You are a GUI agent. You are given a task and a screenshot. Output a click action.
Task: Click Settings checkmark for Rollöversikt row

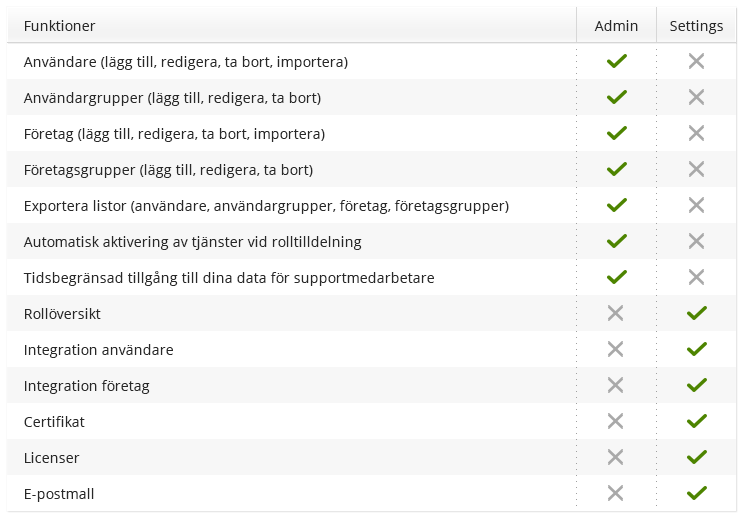point(697,314)
